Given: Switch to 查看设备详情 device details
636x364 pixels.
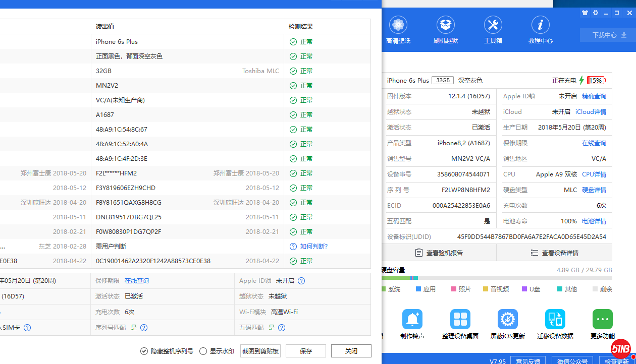Looking at the screenshot, I should click(554, 253).
